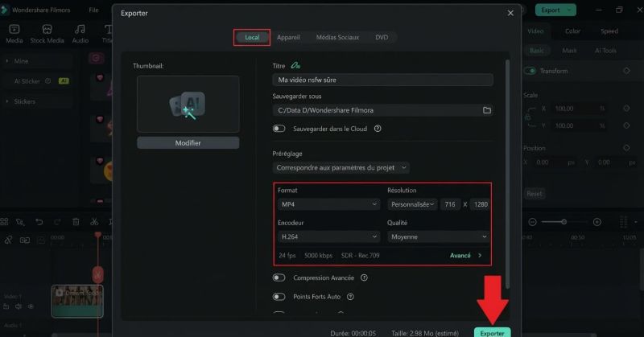Viewport: 644px width, 337px height.
Task: Click the timeline link icon
Action: [8, 240]
